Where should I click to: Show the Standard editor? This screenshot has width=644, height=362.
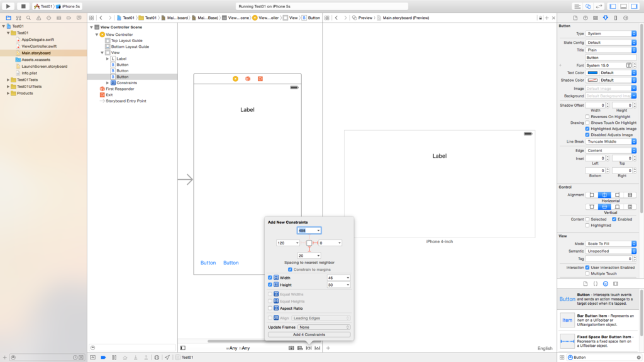pos(577,6)
